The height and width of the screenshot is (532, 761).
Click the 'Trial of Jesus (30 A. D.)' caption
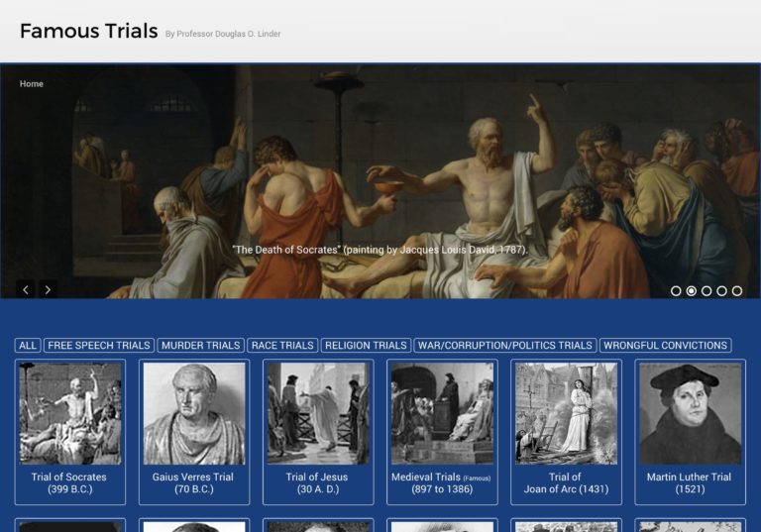pyautogui.click(x=317, y=483)
